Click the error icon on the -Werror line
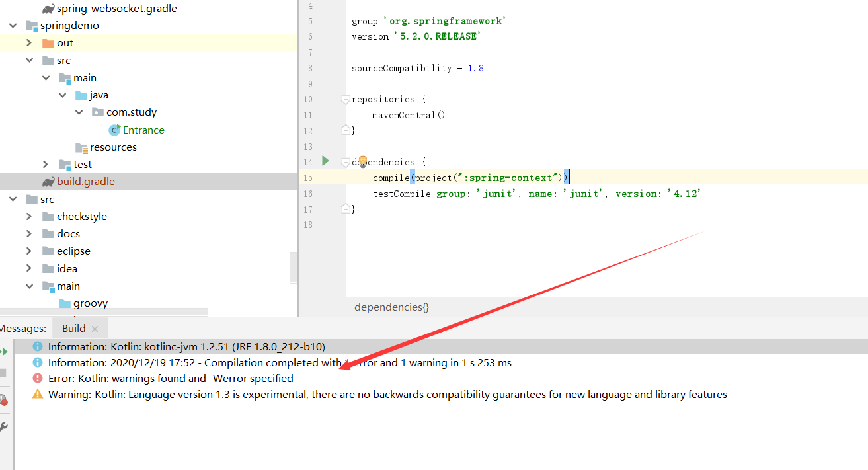 pos(38,378)
